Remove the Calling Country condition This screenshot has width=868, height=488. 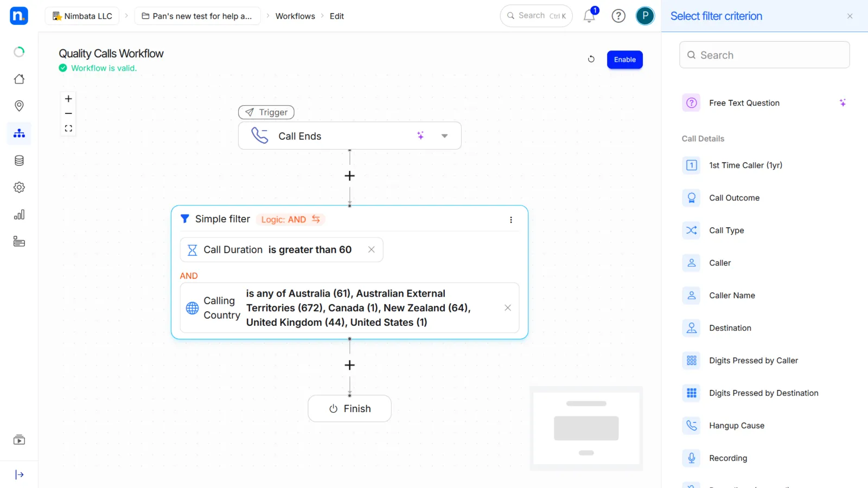508,307
